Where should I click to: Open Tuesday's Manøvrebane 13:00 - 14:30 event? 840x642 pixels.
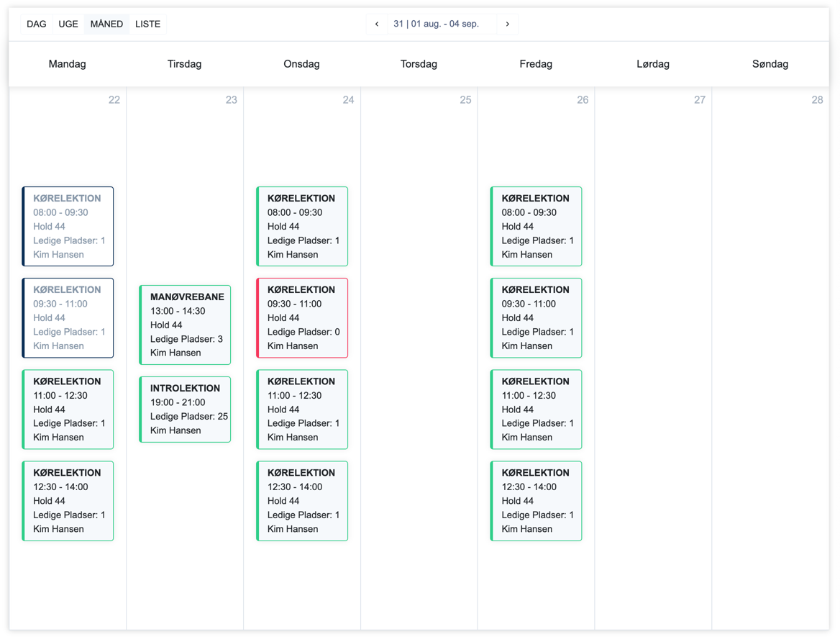tap(186, 325)
